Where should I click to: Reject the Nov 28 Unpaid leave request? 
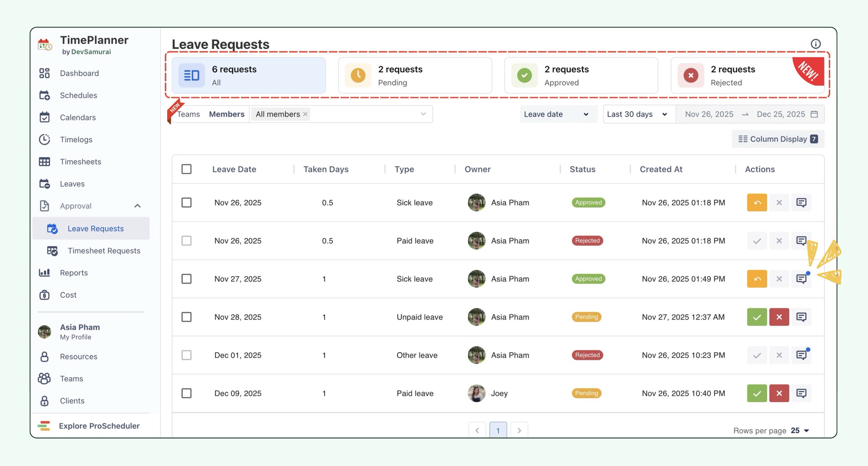tap(779, 317)
